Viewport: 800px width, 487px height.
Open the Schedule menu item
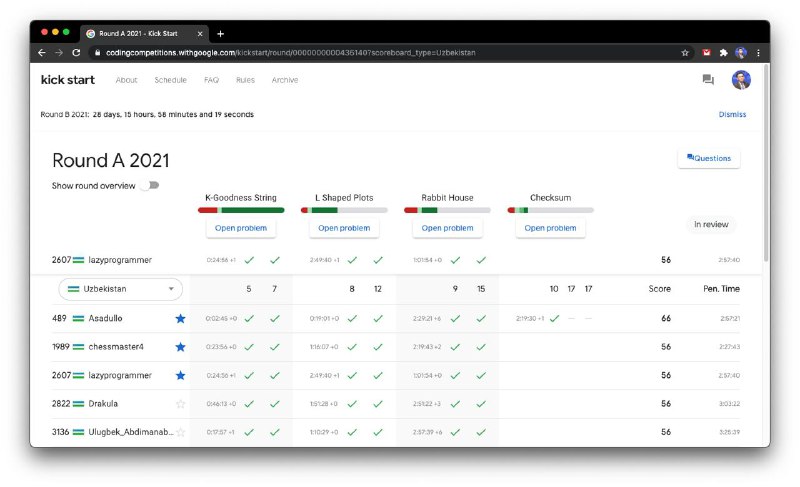coord(170,80)
